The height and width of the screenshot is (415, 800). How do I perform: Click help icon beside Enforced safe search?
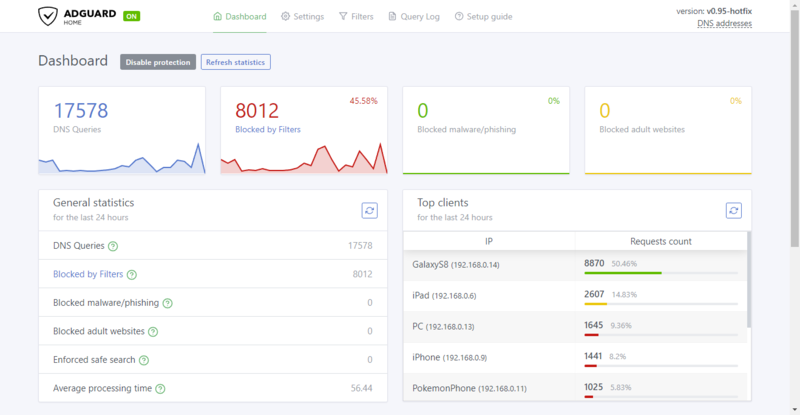tap(144, 360)
